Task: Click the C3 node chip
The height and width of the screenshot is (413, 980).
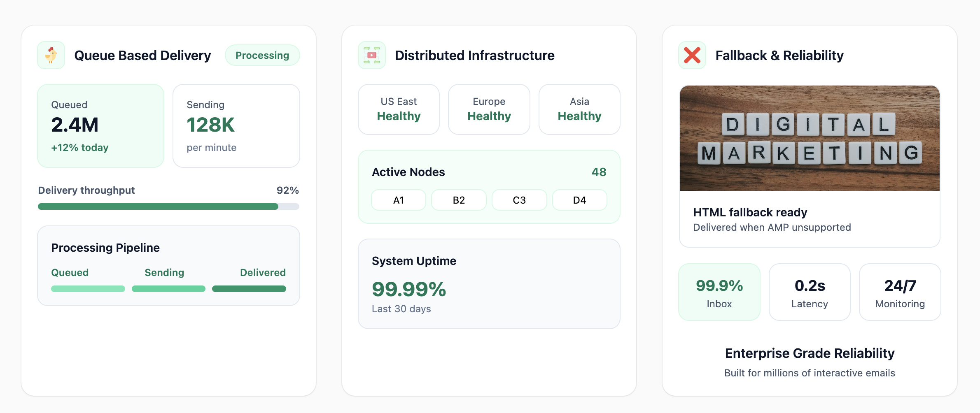Action: pyautogui.click(x=519, y=200)
